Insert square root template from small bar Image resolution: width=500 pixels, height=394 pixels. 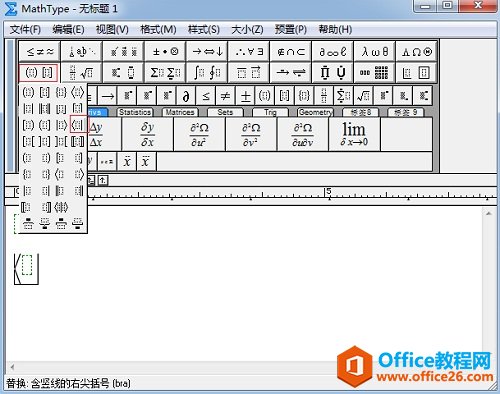(x=363, y=96)
